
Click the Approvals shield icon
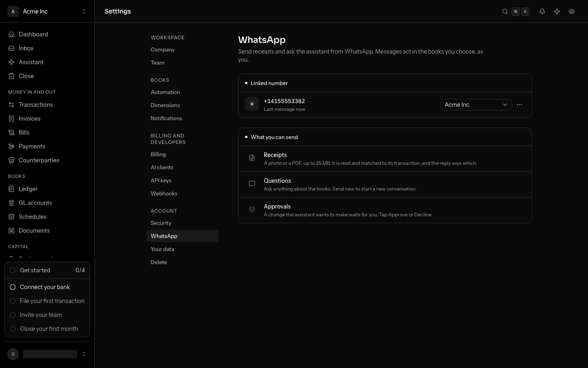252,209
